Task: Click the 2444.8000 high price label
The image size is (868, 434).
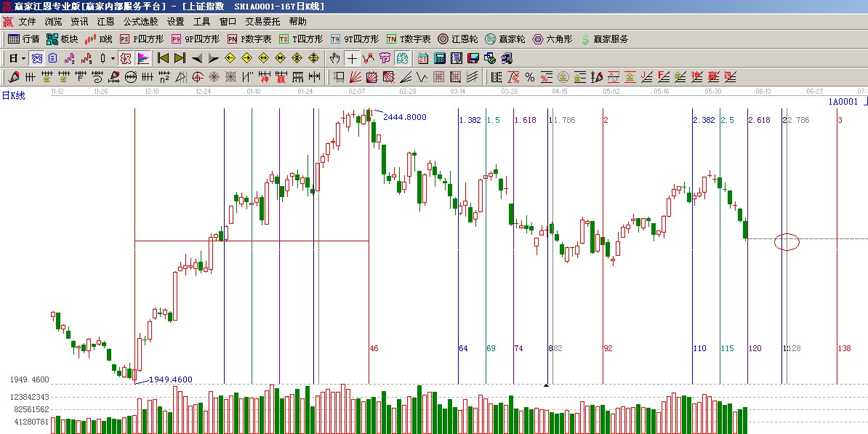Action: pyautogui.click(x=405, y=117)
